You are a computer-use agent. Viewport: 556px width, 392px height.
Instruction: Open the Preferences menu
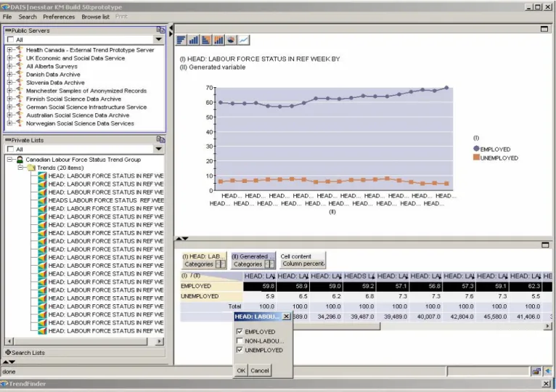pyautogui.click(x=59, y=17)
